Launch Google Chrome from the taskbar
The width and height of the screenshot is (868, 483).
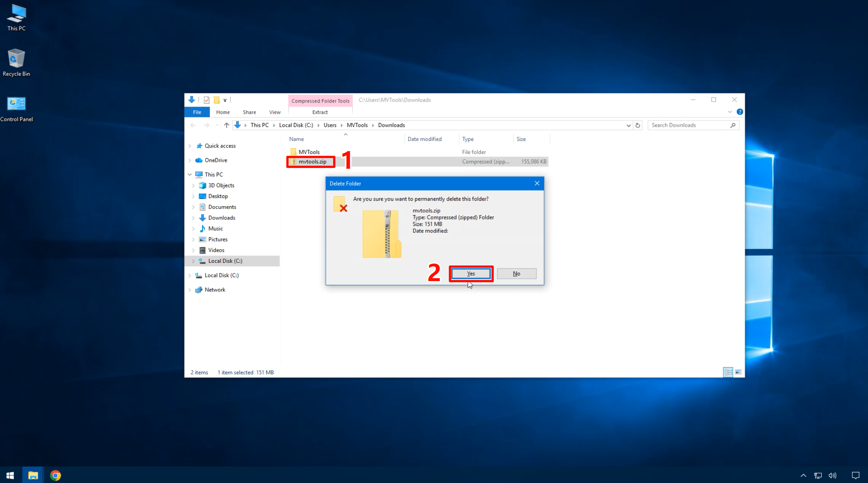(x=55, y=475)
